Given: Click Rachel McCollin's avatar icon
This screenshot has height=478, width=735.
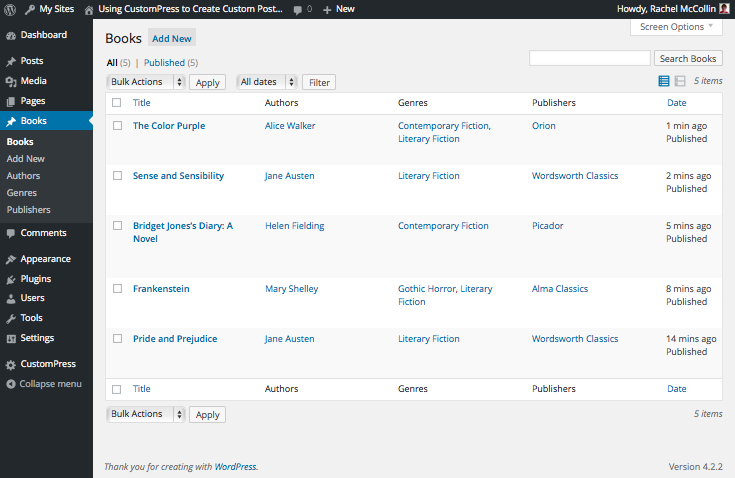Looking at the screenshot, I should [724, 8].
